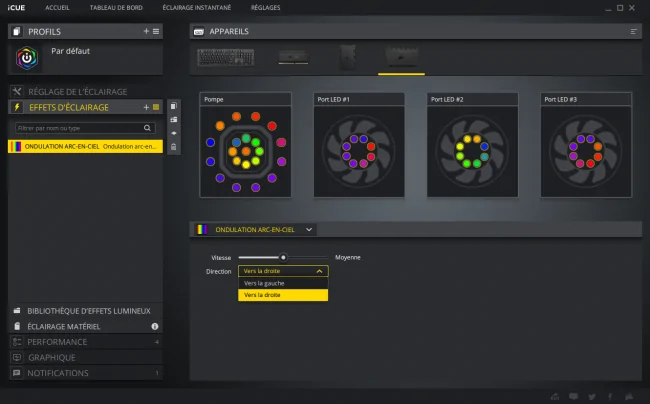Select the Ondulation Arc-en-ciel effect in list
This screenshot has width=650, height=404.
(x=85, y=146)
